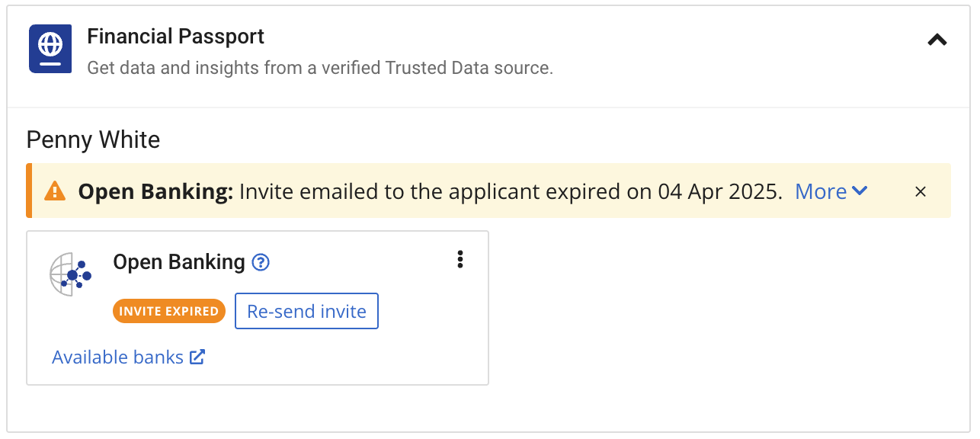Click the Re-send invite button
This screenshot has width=980, height=439.
point(306,311)
